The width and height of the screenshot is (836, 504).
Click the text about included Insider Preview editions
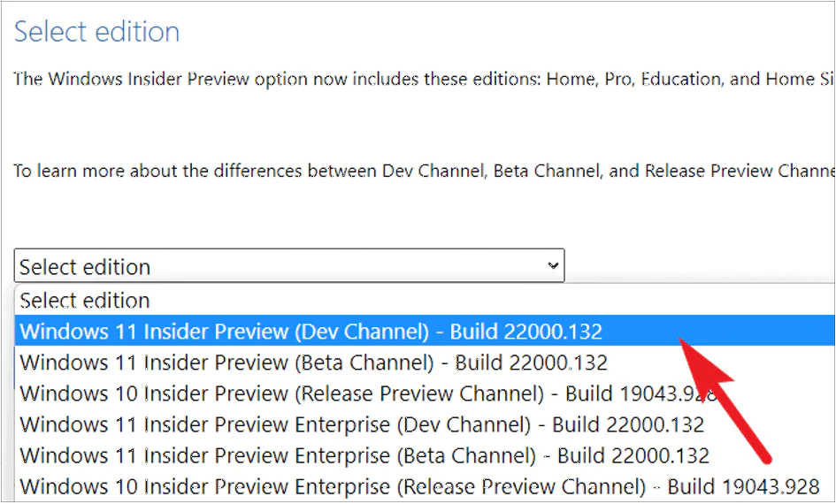(x=424, y=79)
